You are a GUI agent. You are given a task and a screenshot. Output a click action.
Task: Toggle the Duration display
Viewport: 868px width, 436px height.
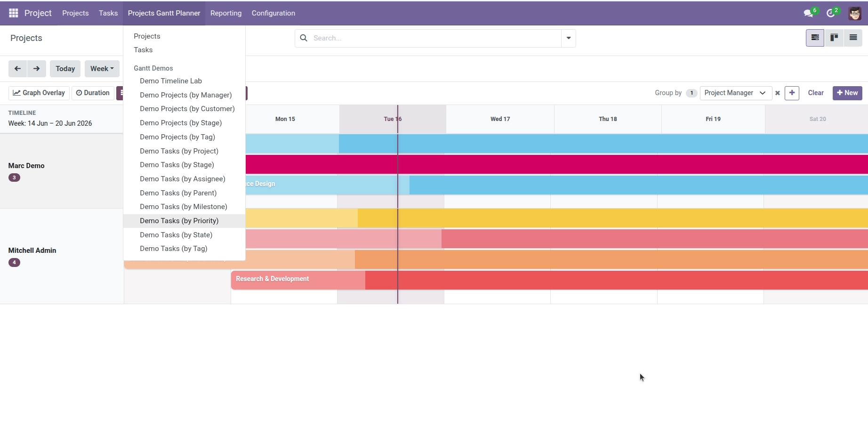pyautogui.click(x=93, y=93)
